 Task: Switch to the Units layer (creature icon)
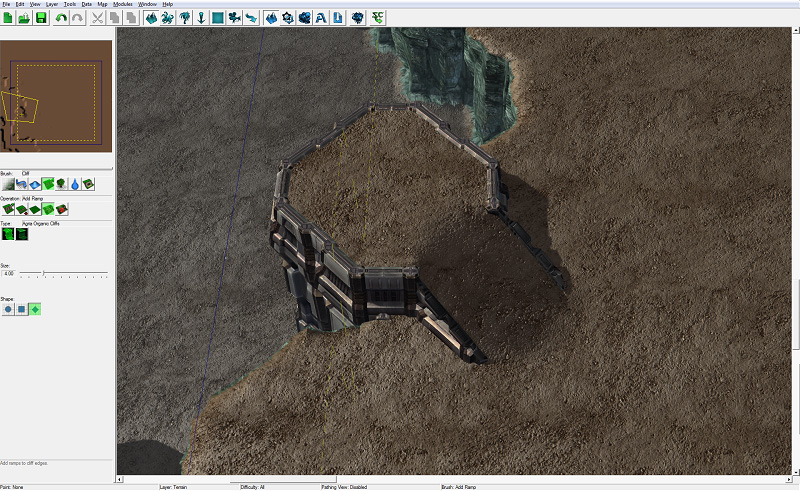pyautogui.click(x=168, y=18)
